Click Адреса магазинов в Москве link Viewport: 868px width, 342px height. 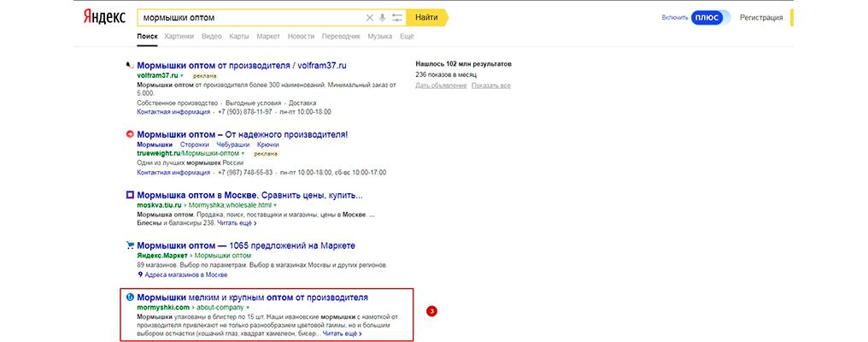tap(185, 274)
